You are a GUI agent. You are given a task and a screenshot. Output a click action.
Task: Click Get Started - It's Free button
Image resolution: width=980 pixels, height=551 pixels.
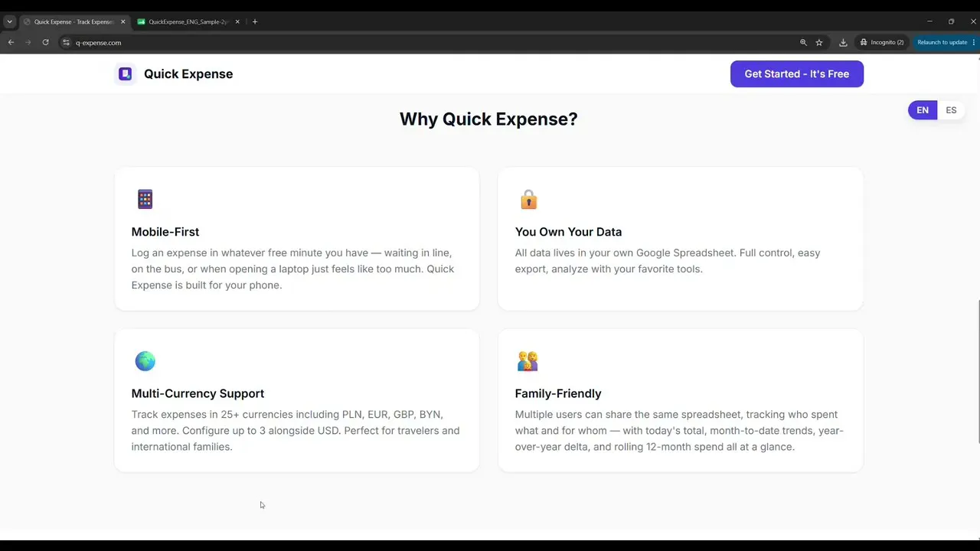coord(797,74)
